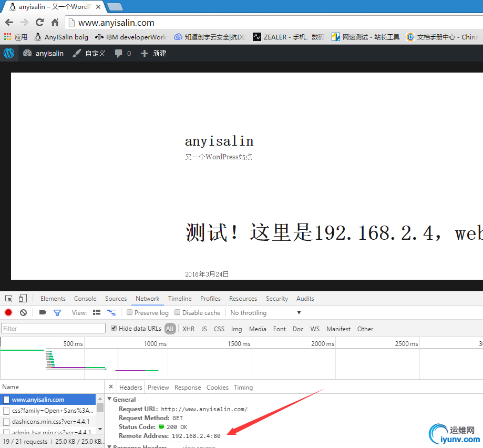Switch to the Audits tab

click(305, 299)
